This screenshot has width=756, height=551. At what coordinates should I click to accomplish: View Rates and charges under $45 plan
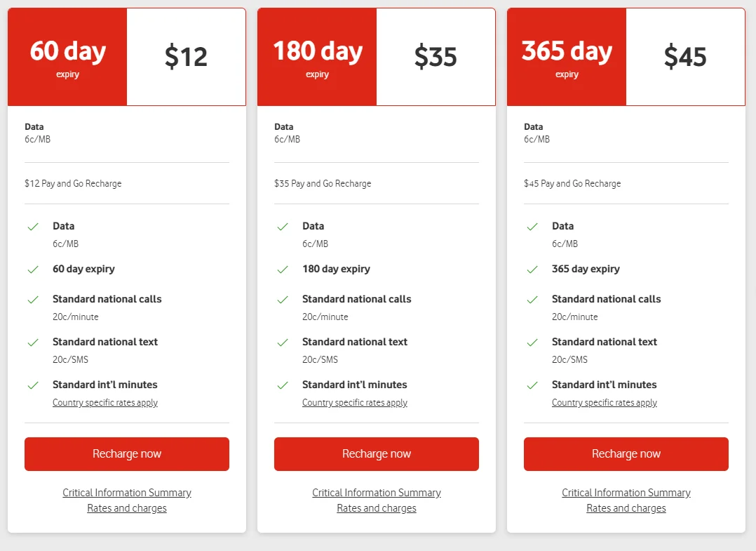pyautogui.click(x=626, y=508)
